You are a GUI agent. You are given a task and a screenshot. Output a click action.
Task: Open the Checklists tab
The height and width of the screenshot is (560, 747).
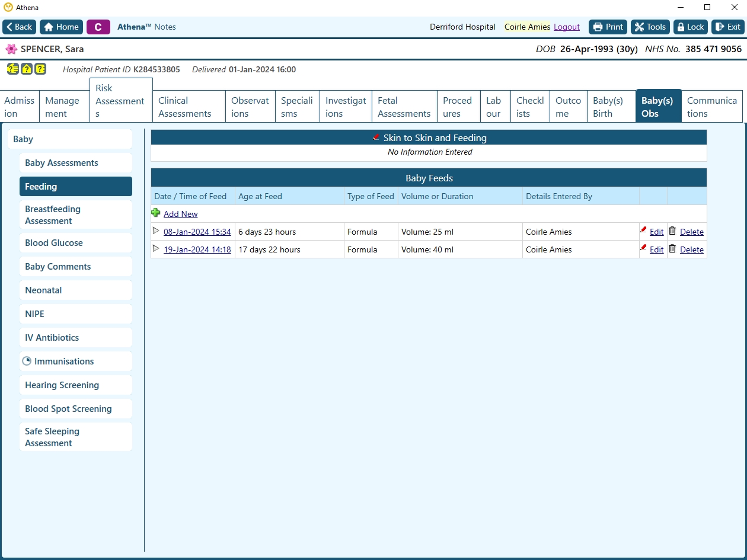pos(530,107)
